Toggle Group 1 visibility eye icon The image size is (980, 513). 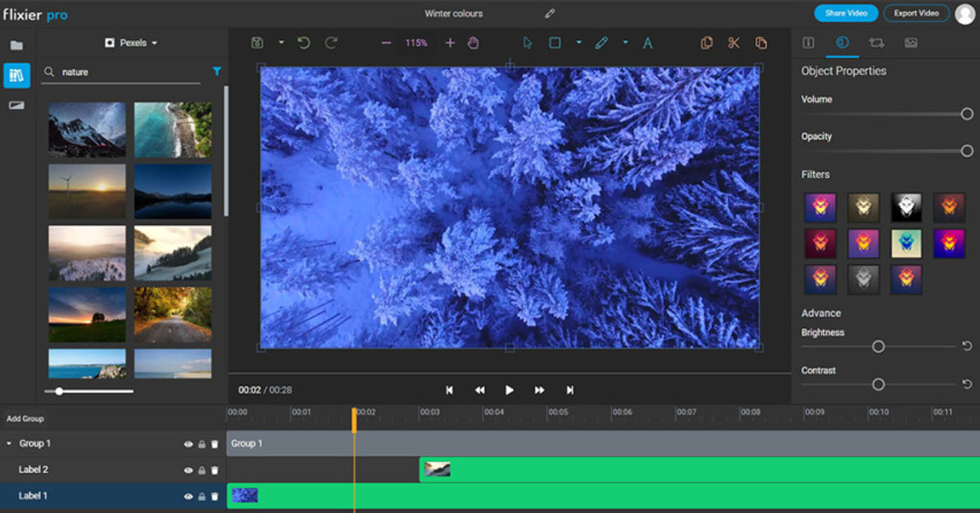(188, 443)
